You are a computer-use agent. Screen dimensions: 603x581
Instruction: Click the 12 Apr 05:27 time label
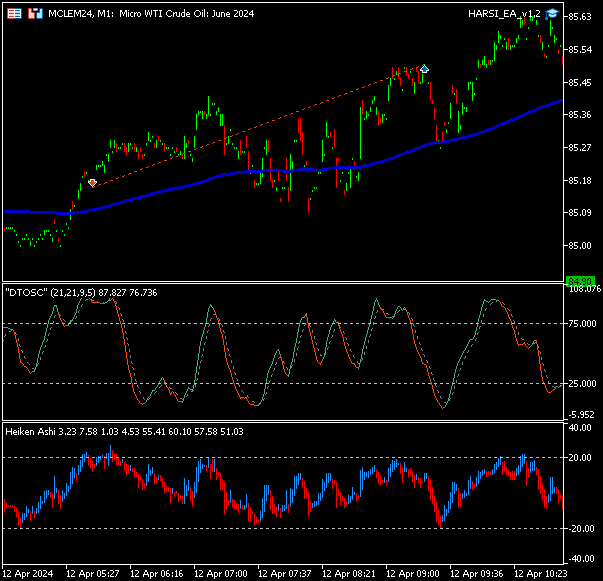[93, 574]
